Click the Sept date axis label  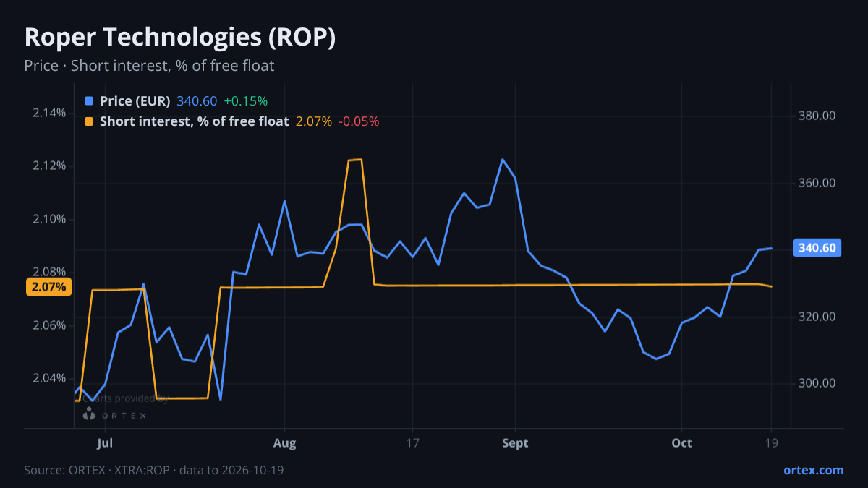click(x=515, y=443)
